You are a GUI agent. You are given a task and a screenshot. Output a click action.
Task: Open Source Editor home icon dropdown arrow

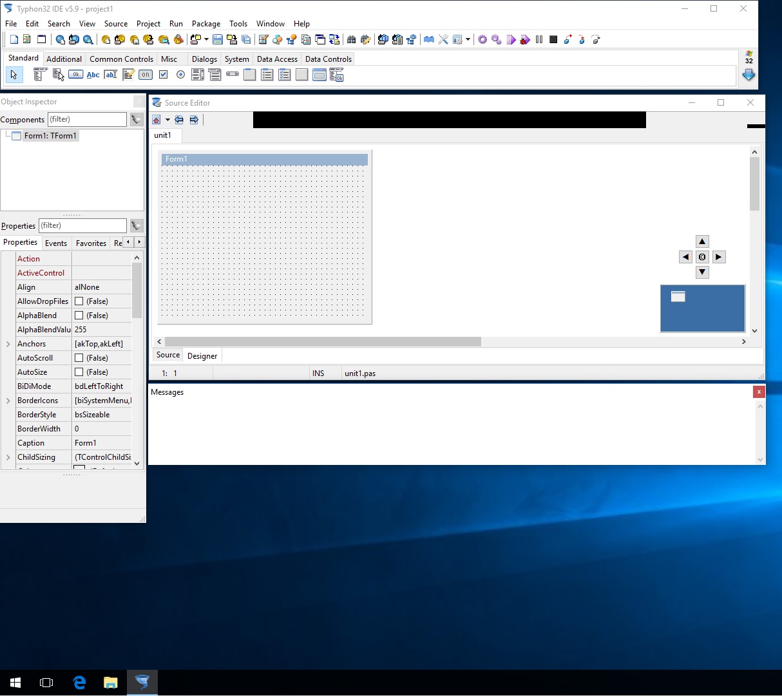click(x=167, y=120)
